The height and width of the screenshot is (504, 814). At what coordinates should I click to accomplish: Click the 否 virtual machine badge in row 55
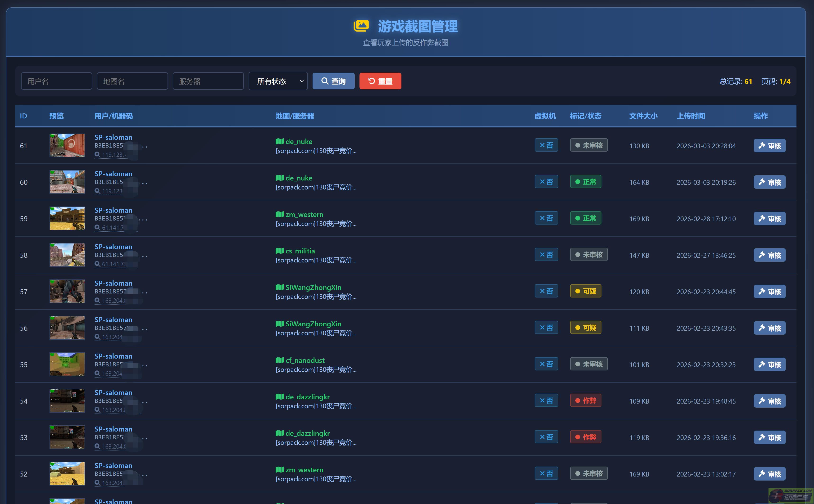[546, 364]
